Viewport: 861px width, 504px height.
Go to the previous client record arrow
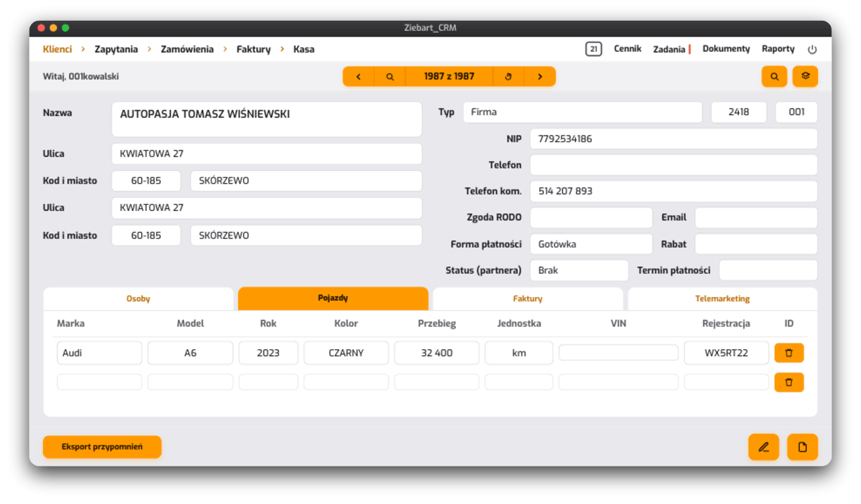(359, 76)
